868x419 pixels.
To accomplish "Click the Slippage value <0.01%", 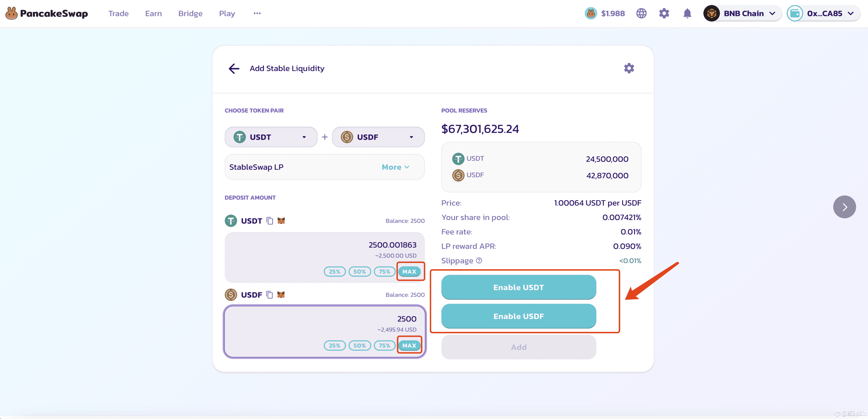I will [630, 261].
